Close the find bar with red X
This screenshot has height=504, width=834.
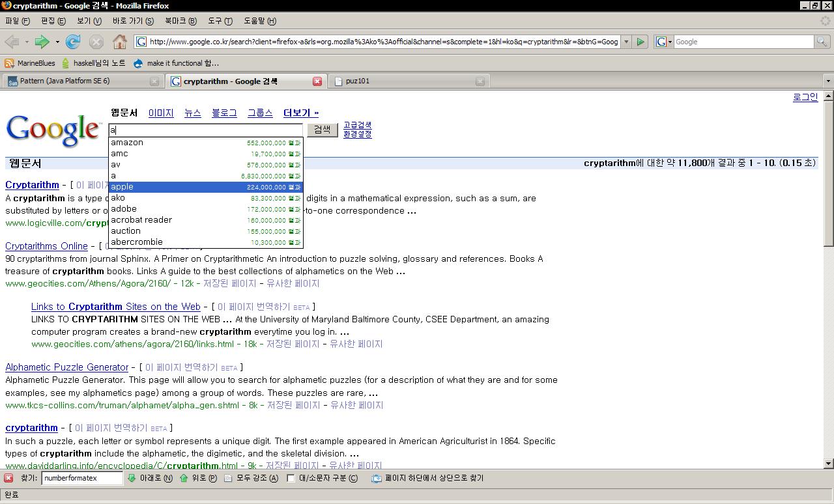click(x=8, y=478)
